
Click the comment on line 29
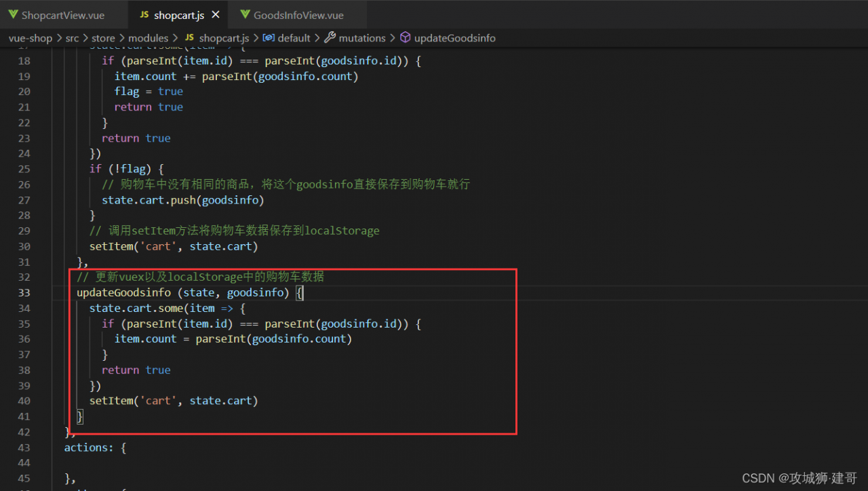tap(235, 231)
